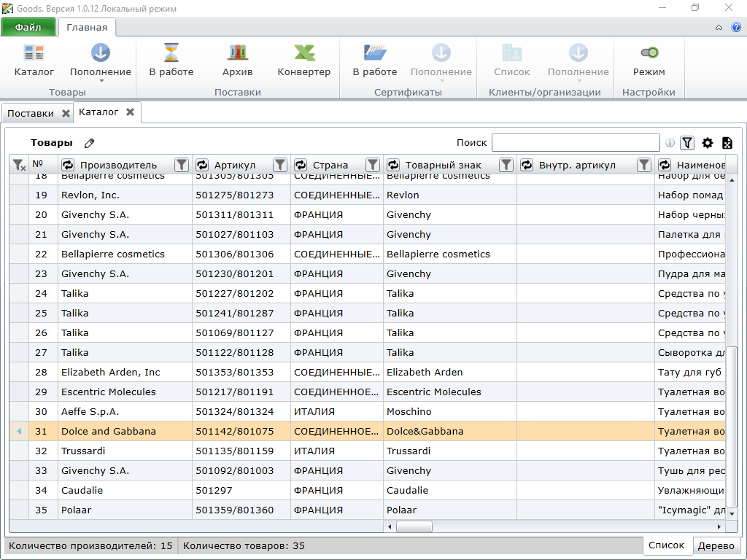
Task: Click the refresh icon in Производитель column
Action: pyautogui.click(x=68, y=165)
